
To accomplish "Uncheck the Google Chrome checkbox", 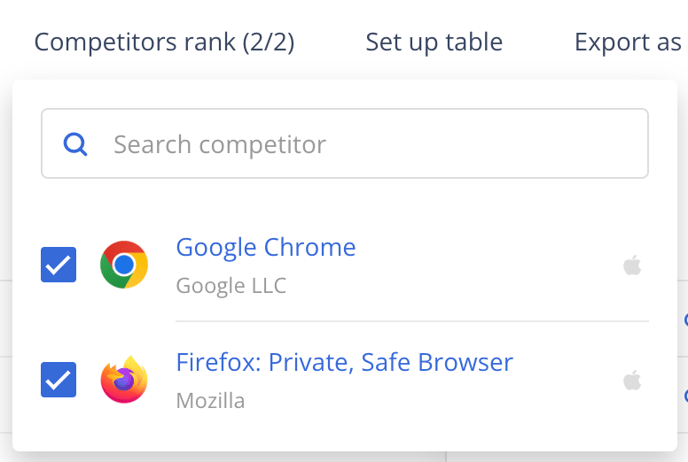I will (58, 265).
